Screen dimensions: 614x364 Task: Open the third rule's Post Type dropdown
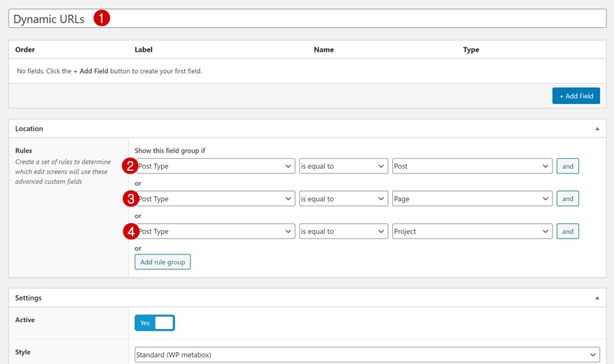click(x=216, y=232)
